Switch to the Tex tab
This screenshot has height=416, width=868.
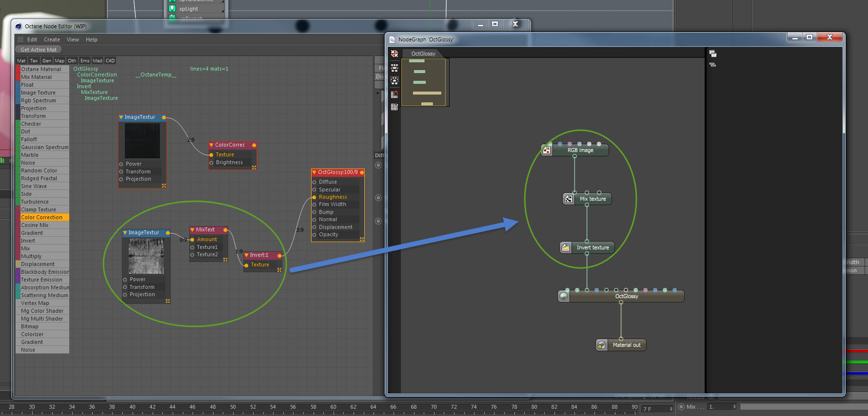34,61
